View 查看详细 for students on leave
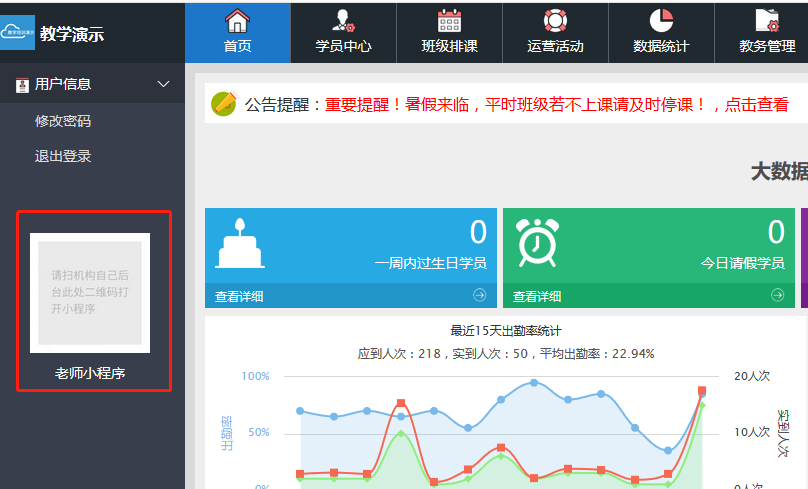 (537, 297)
